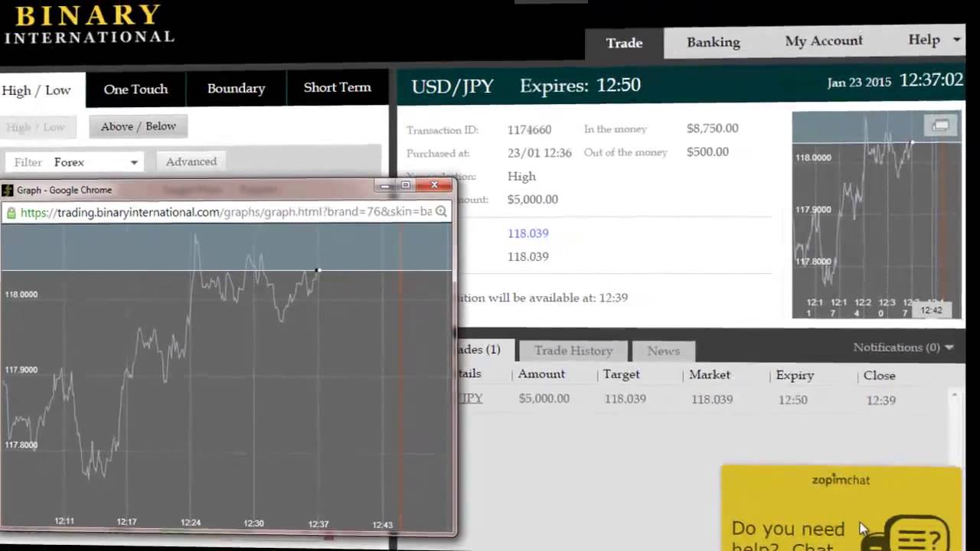
Task: Click the 12:42 time label on mini chart
Action: pos(931,310)
